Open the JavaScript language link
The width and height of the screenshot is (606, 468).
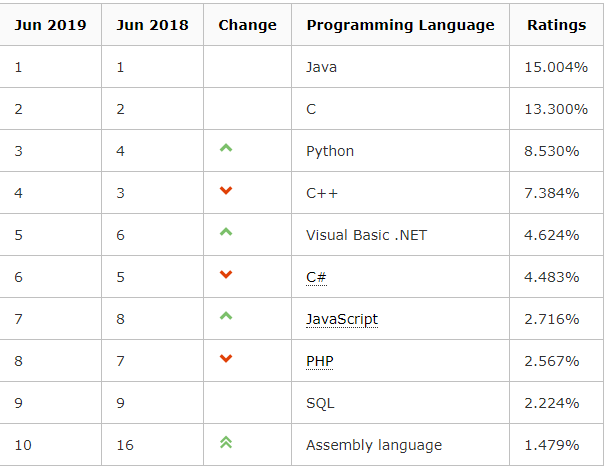(x=342, y=320)
